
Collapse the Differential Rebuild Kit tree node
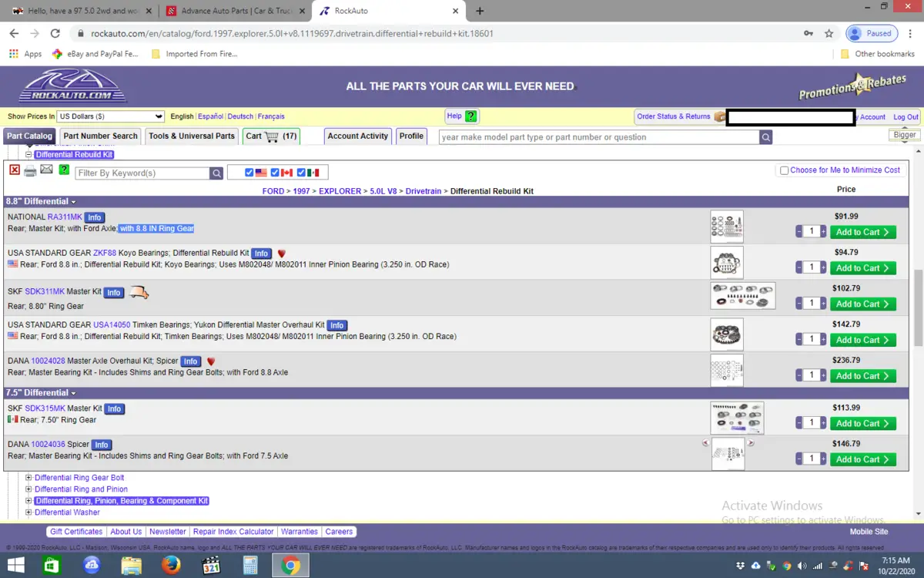click(x=29, y=155)
